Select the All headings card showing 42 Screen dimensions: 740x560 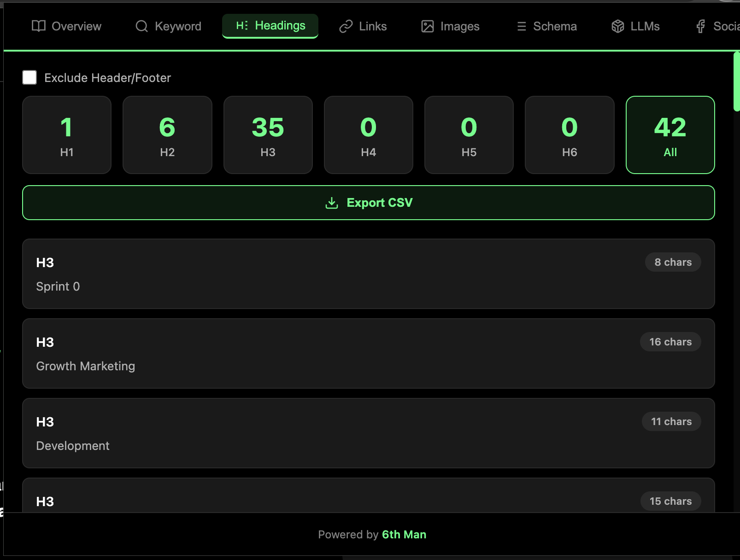tap(670, 134)
